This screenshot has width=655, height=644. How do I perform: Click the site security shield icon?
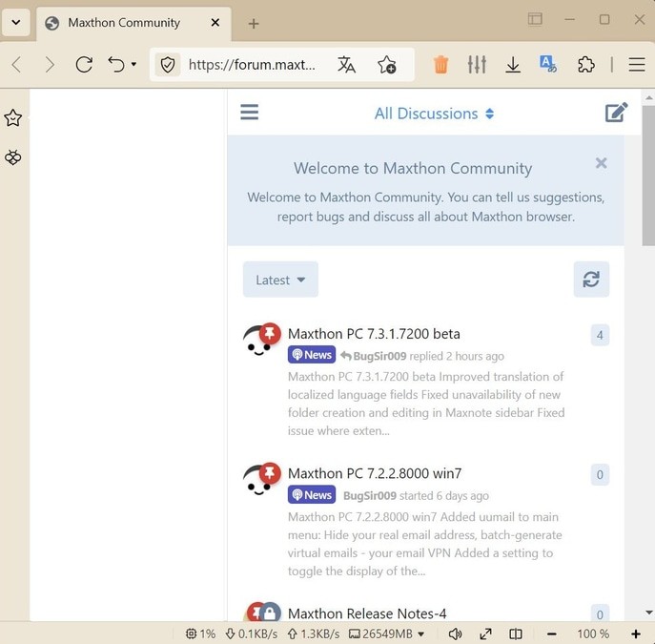pos(168,65)
